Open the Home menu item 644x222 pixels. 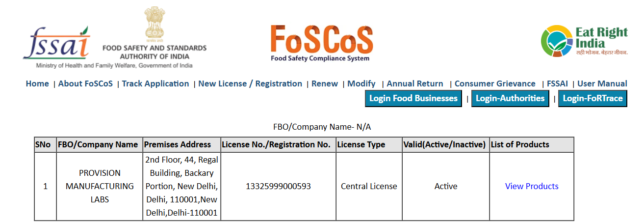coord(37,83)
